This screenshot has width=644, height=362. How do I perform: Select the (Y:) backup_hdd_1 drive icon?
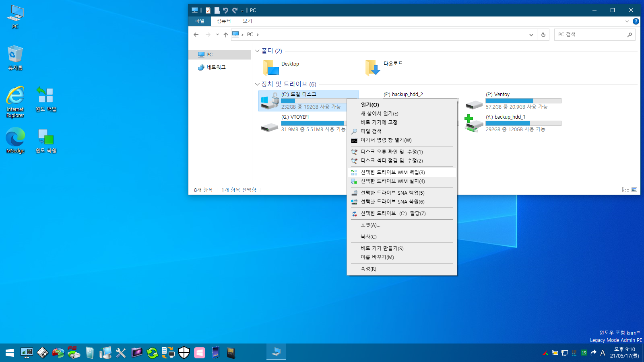coord(474,123)
